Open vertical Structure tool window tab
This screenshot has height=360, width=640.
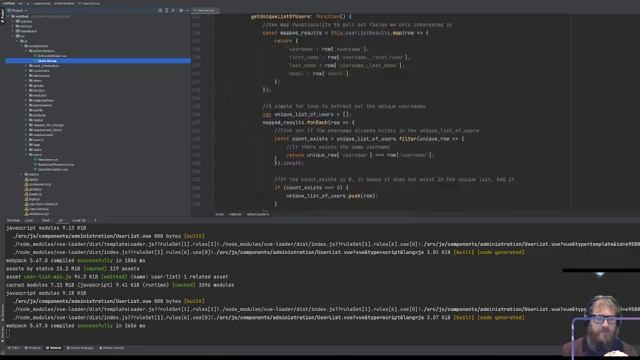(2, 312)
